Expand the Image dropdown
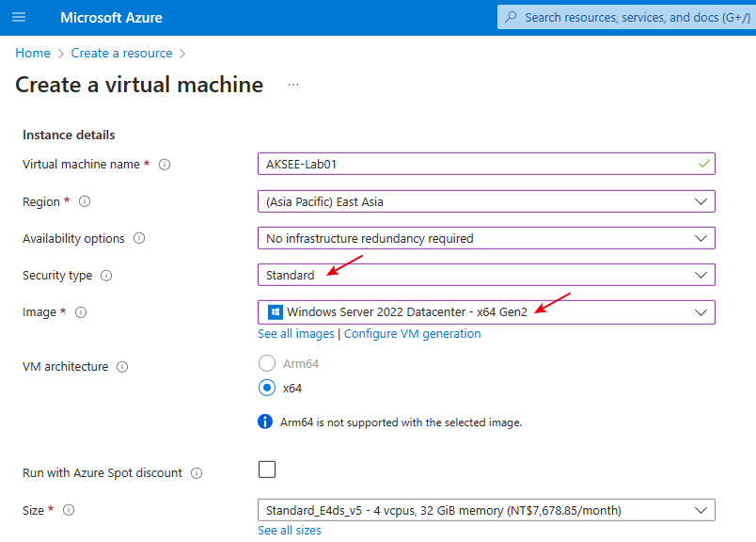 pyautogui.click(x=486, y=312)
